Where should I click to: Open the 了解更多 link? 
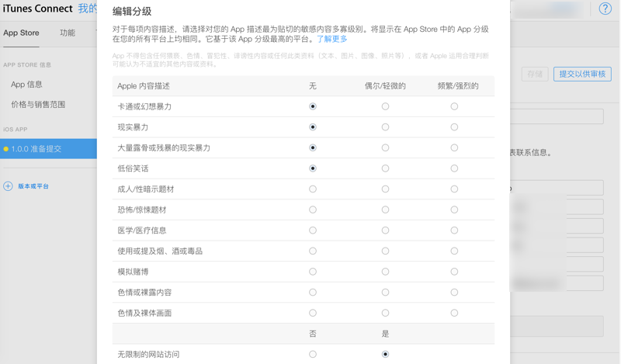(x=332, y=39)
